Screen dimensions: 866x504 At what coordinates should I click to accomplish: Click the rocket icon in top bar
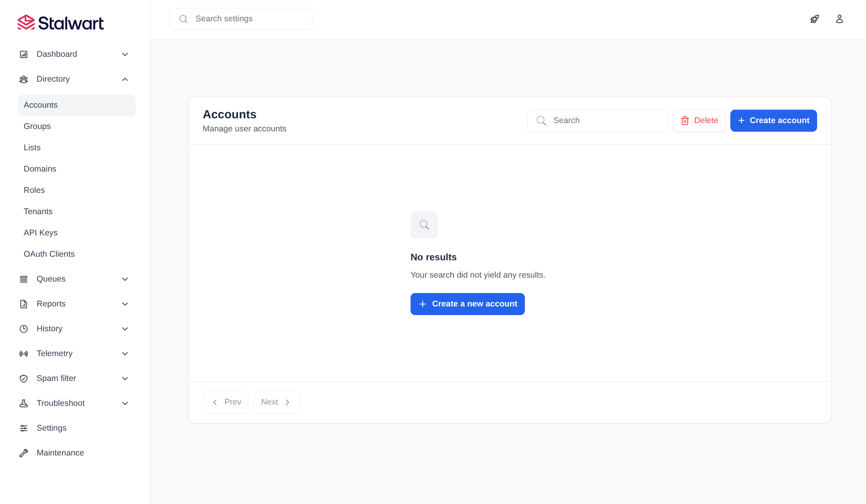(x=815, y=19)
